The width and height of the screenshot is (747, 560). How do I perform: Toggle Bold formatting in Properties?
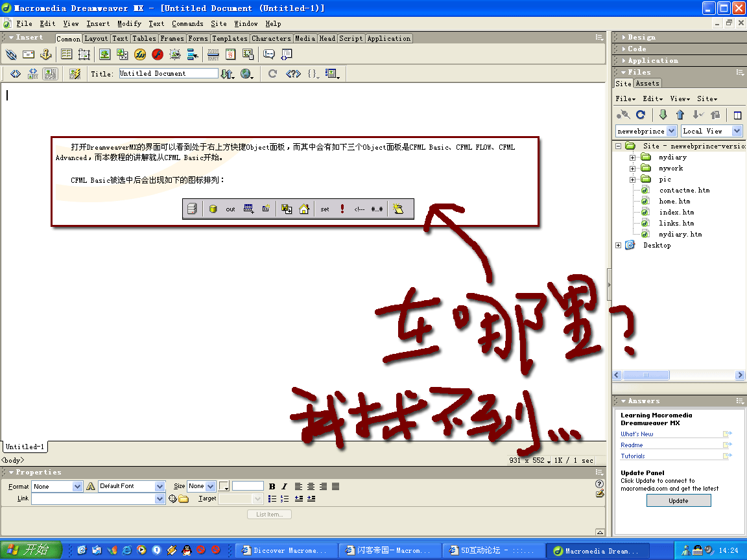click(x=272, y=486)
